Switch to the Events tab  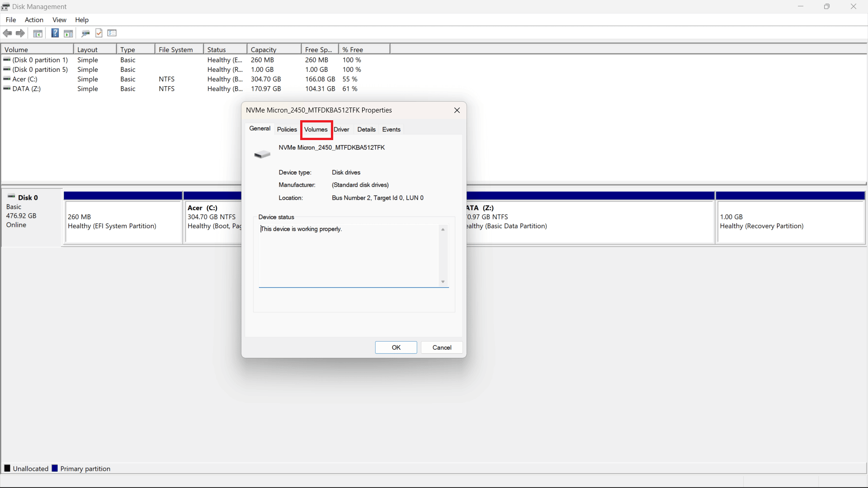(392, 130)
